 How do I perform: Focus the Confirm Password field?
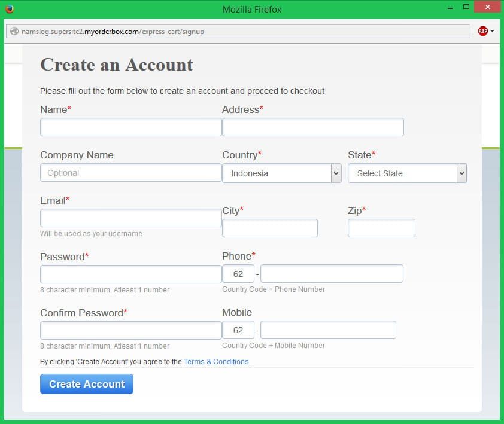(x=130, y=331)
